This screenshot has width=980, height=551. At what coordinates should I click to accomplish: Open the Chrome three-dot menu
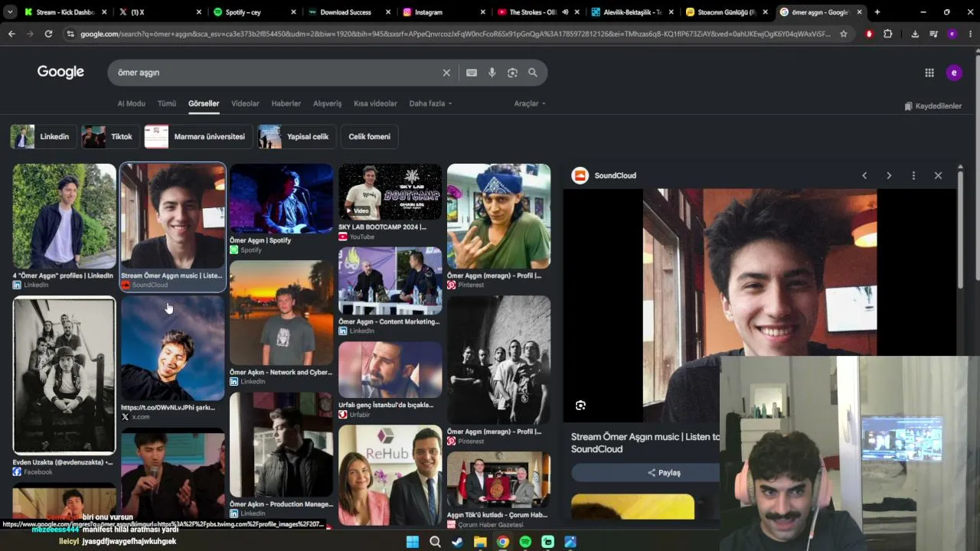click(971, 34)
